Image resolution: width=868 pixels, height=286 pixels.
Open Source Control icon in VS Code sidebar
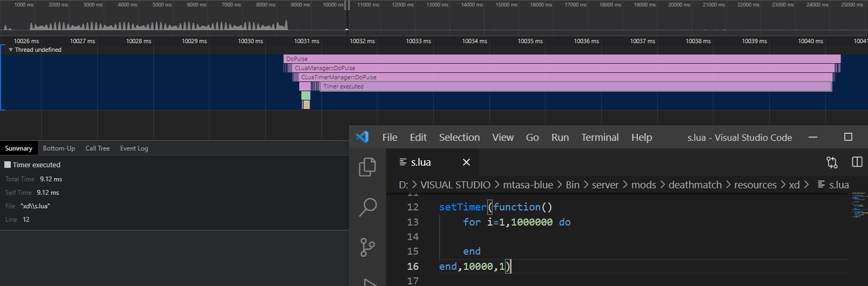pos(368,247)
